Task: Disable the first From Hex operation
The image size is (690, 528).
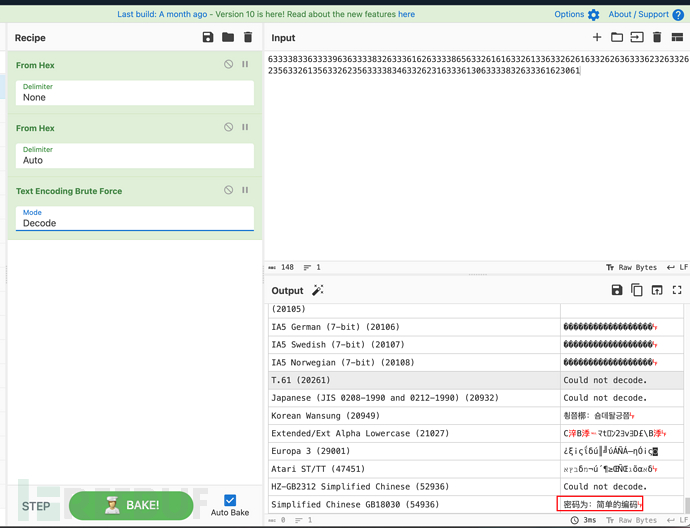Action: [229, 65]
